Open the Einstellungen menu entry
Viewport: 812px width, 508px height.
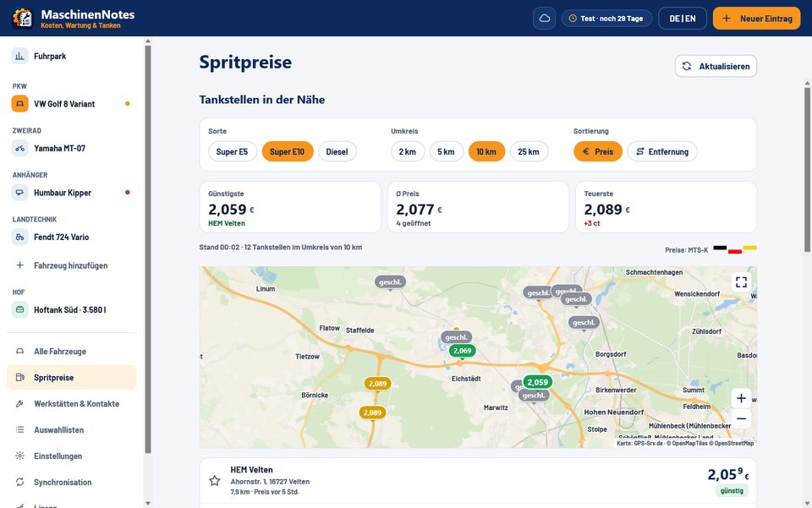coord(71,456)
